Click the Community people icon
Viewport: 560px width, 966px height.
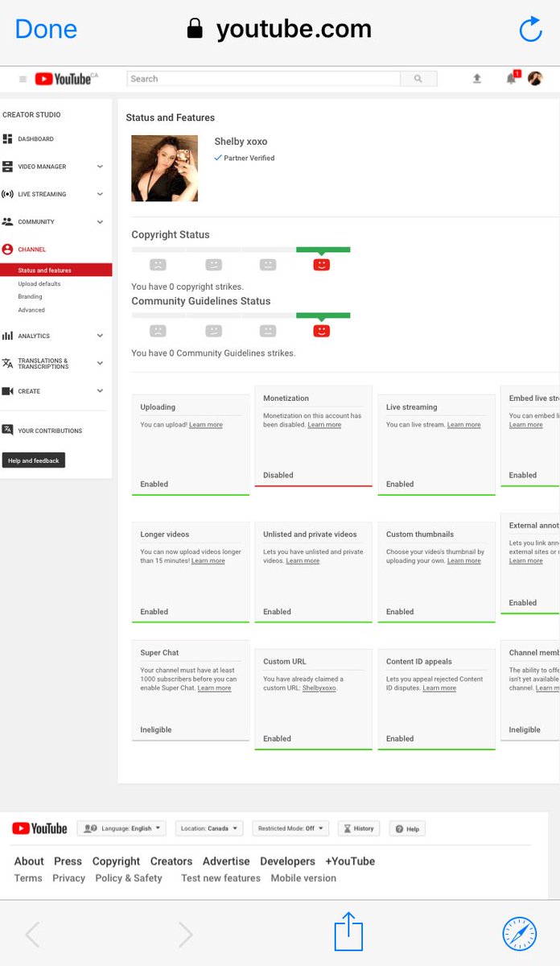click(7, 221)
